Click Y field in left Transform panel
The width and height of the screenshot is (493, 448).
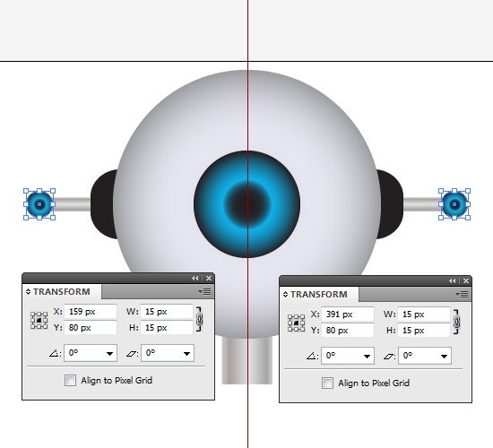[91, 328]
